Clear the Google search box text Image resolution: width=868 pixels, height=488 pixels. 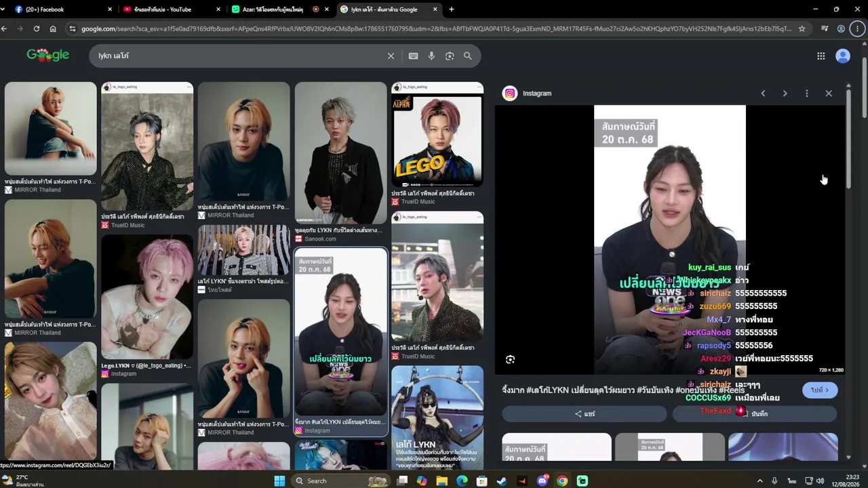click(x=391, y=56)
